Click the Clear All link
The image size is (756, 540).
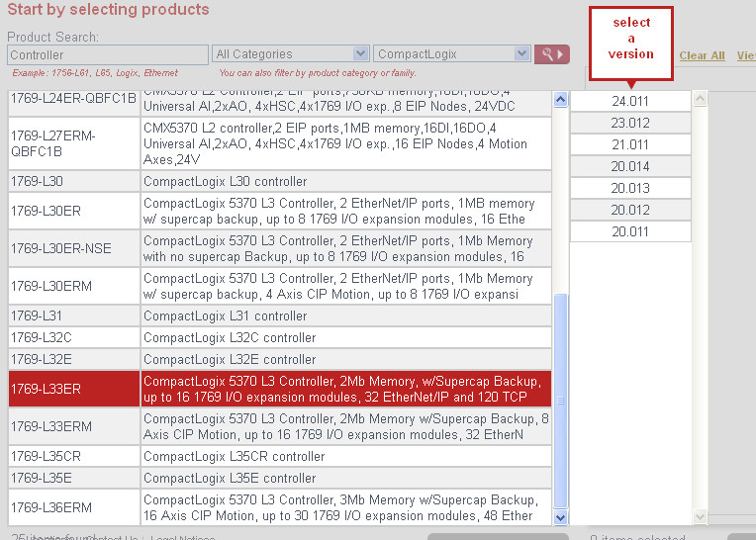point(702,55)
